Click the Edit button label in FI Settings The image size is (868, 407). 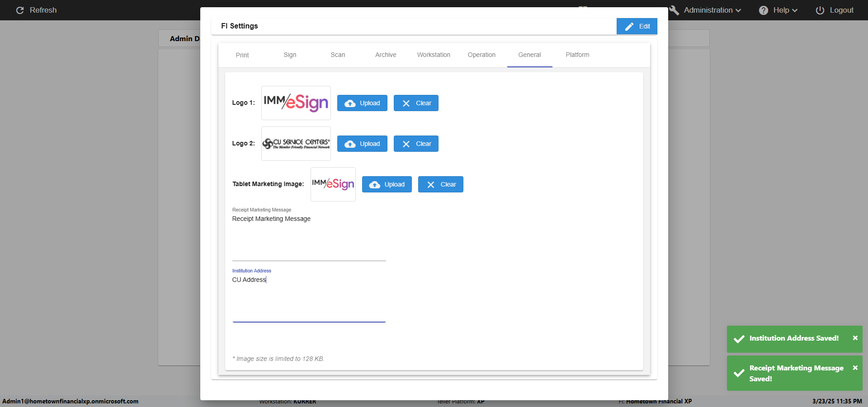pyautogui.click(x=645, y=26)
